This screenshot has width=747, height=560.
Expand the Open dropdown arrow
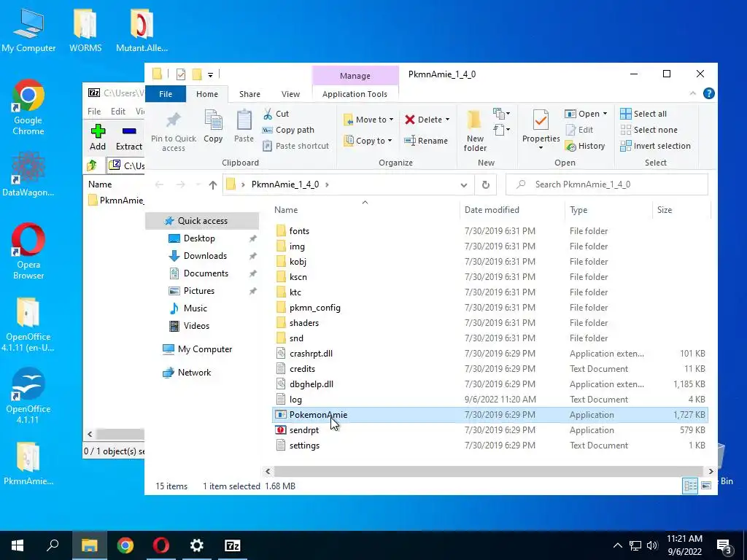click(x=605, y=114)
